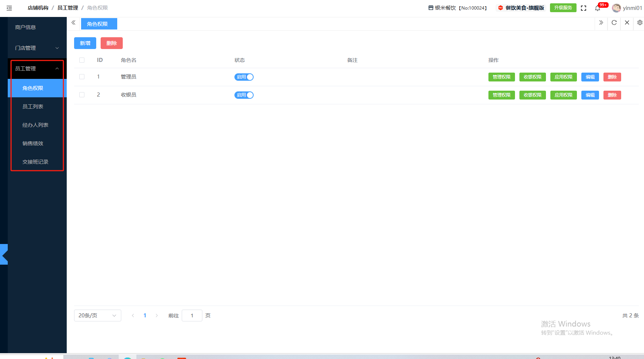Screen dimensions: 644x359
Task: Expand the 门店管理 sidebar menu
Action: point(37,48)
